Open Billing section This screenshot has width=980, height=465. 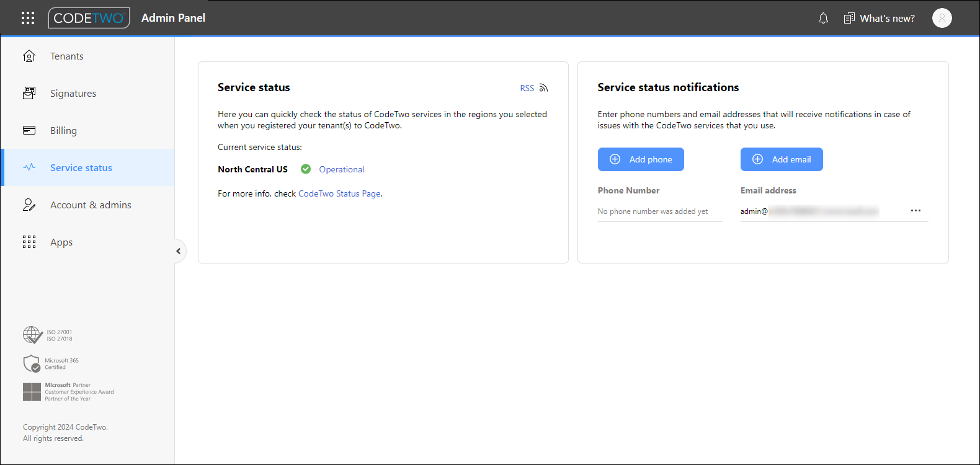coord(88,130)
